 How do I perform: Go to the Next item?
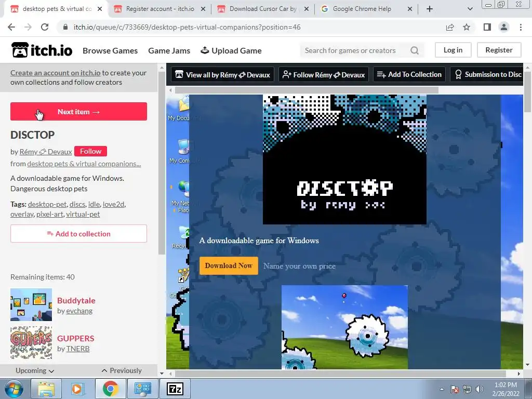(x=79, y=112)
